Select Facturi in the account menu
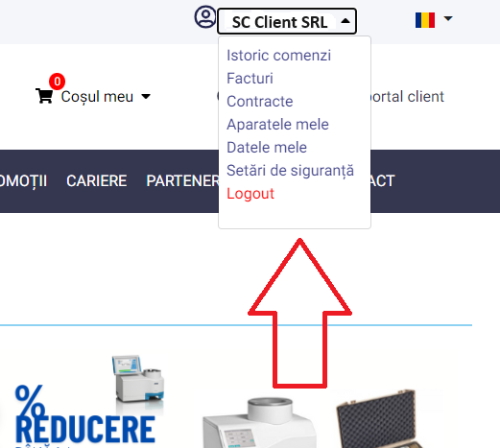The image size is (500, 448). click(x=250, y=79)
